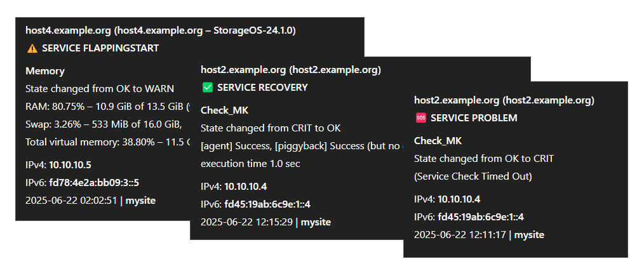Select IPv4 address 10.10.10.5

(x=70, y=165)
